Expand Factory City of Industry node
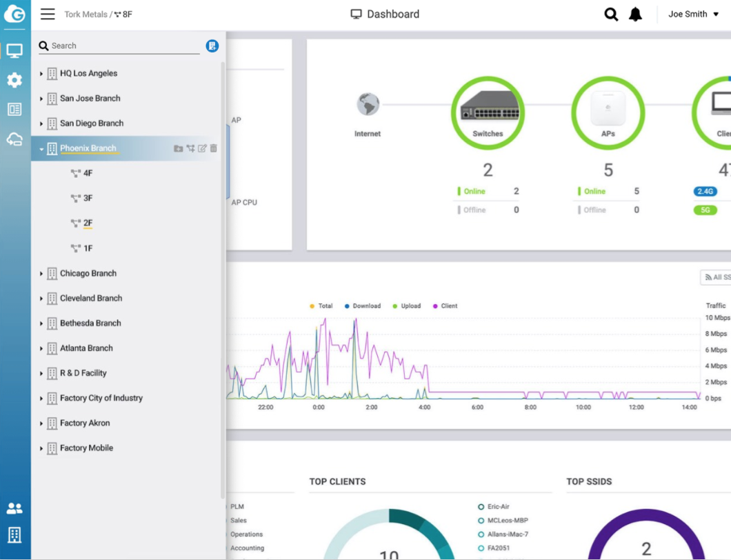Screen dimensions: 731x560 click(x=41, y=398)
